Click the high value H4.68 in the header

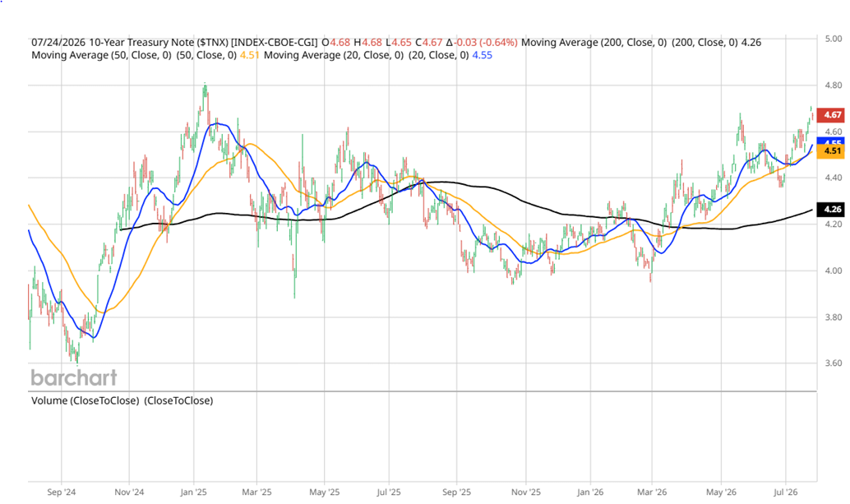368,42
